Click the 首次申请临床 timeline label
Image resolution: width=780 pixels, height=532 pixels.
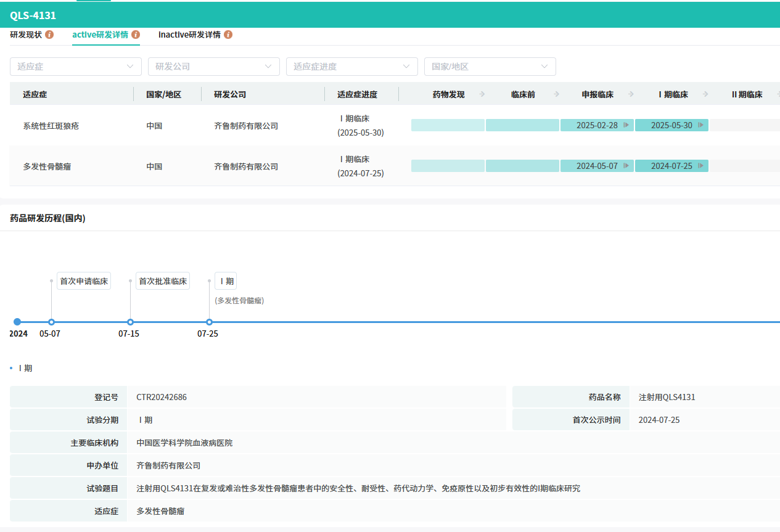point(84,281)
